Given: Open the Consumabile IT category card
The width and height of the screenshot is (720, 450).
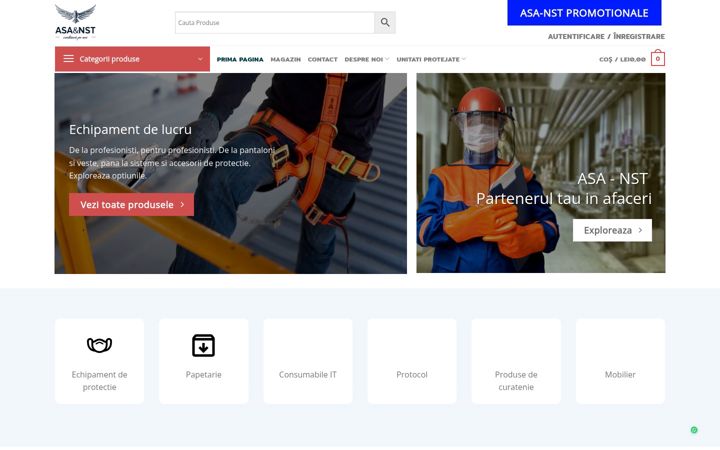Looking at the screenshot, I should (x=308, y=361).
